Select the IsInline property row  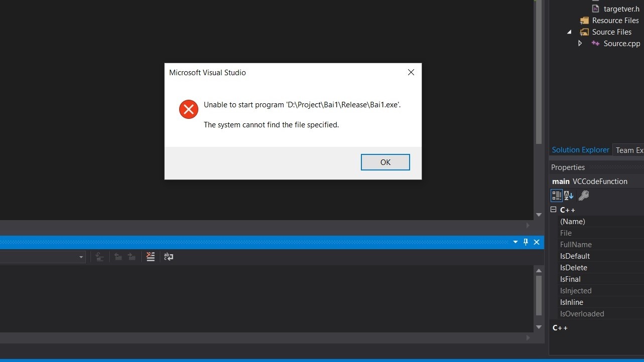(601, 302)
